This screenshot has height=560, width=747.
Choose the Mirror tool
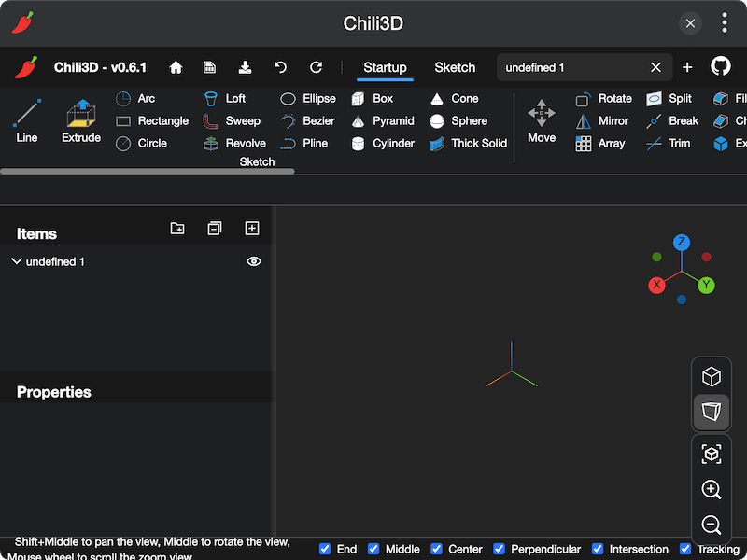pyautogui.click(x=602, y=121)
